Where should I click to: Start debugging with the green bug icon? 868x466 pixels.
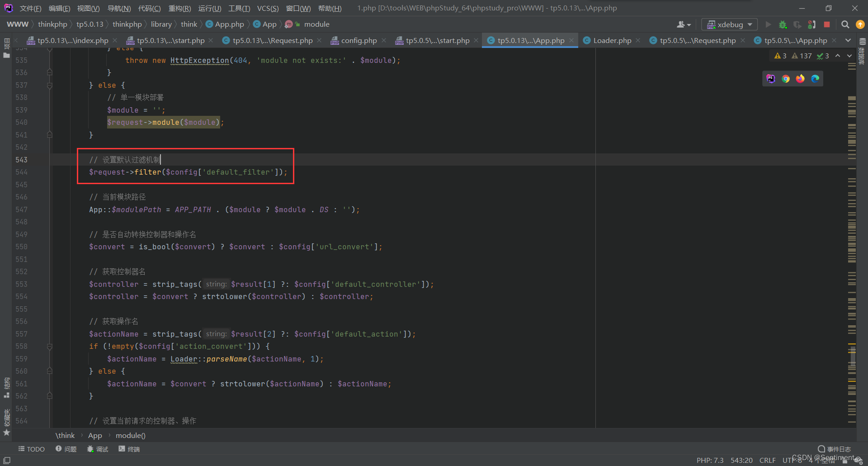(x=783, y=24)
